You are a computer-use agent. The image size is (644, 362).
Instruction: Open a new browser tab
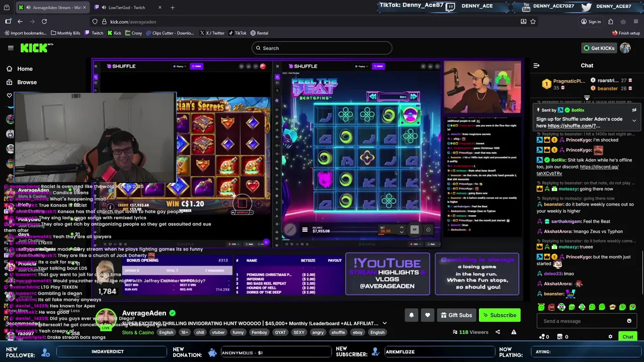tap(172, 8)
